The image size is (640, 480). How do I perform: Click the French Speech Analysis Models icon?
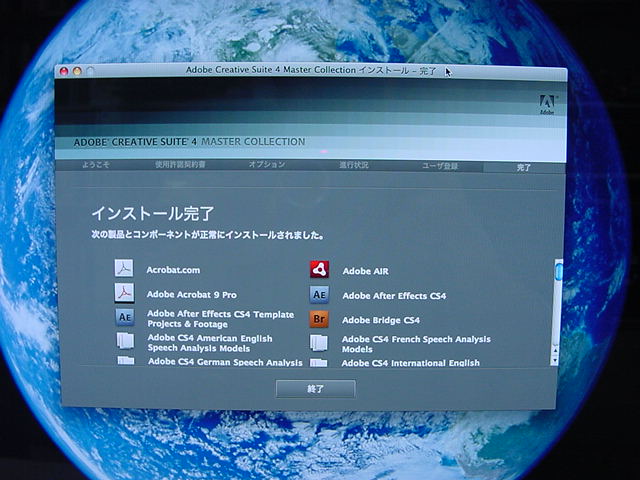tap(318, 343)
